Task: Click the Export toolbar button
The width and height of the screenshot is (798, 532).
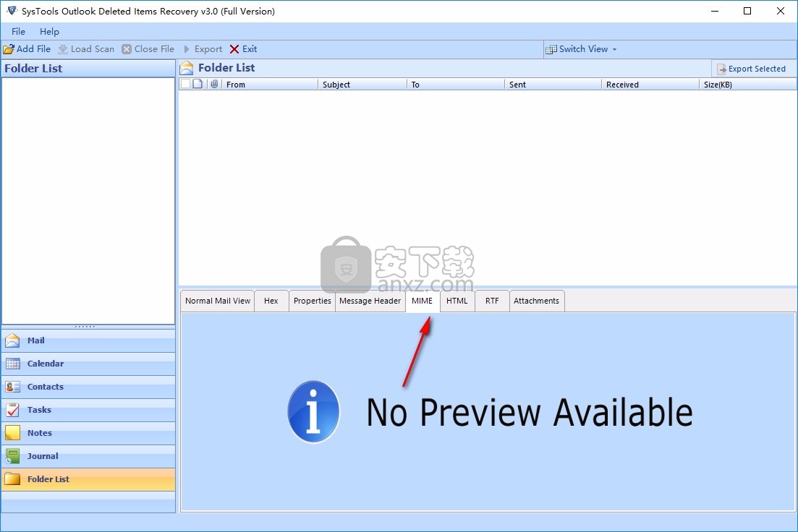Action: (x=203, y=49)
